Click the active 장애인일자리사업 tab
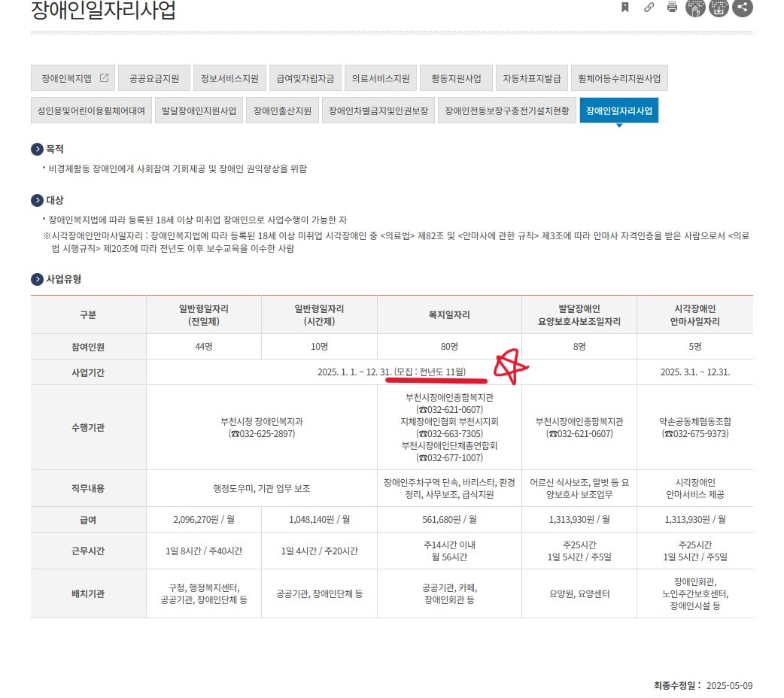Viewport: 784px width, 698px height. click(619, 111)
